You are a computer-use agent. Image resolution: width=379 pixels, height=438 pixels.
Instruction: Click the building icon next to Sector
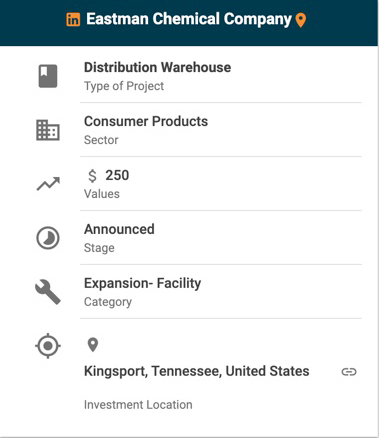click(48, 130)
